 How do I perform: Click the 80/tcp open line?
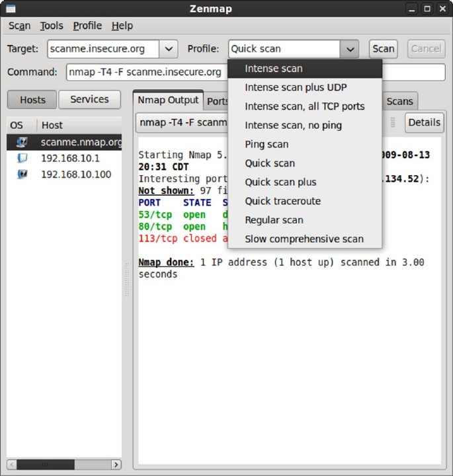[183, 227]
